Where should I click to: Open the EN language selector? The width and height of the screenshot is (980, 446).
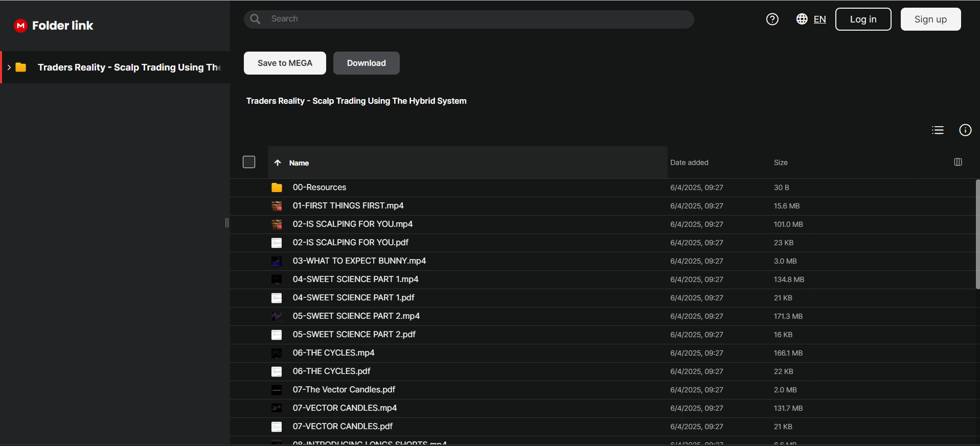pyautogui.click(x=819, y=19)
